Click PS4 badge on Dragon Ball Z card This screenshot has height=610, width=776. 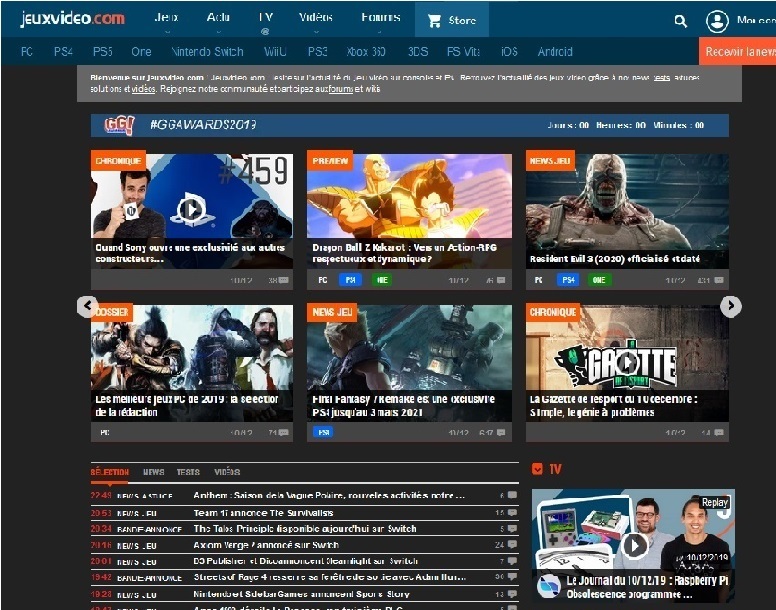point(350,280)
